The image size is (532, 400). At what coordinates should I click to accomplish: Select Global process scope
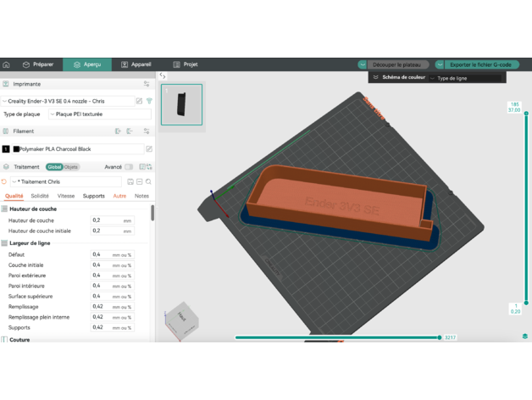click(x=54, y=167)
